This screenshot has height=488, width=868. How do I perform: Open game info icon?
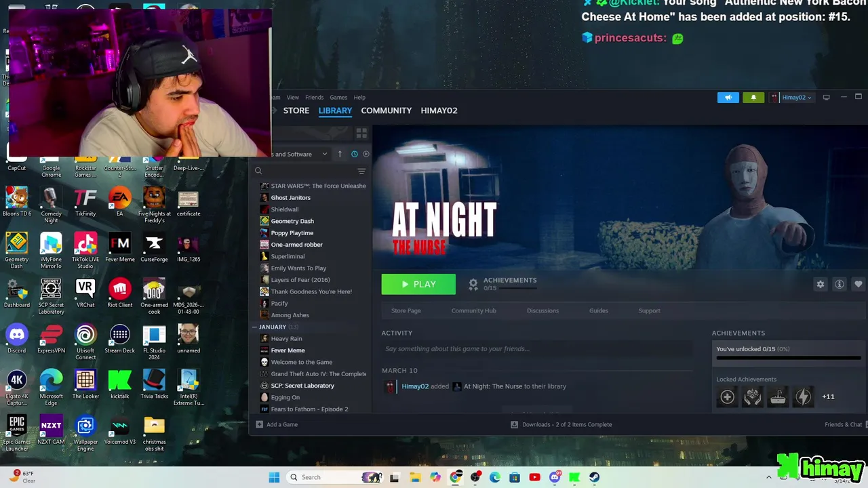point(840,284)
